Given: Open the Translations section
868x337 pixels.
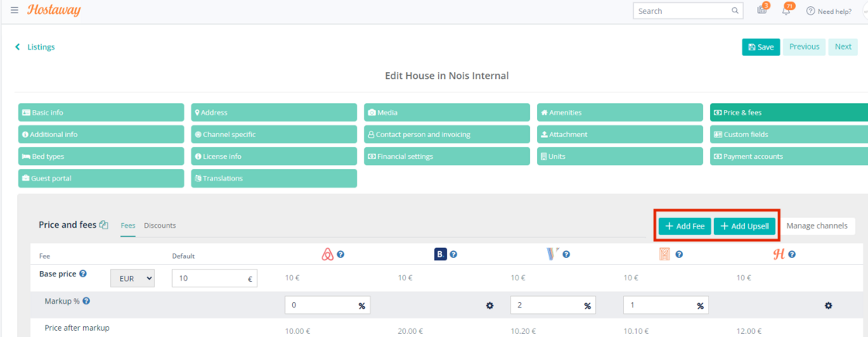Looking at the screenshot, I should click(x=274, y=179).
